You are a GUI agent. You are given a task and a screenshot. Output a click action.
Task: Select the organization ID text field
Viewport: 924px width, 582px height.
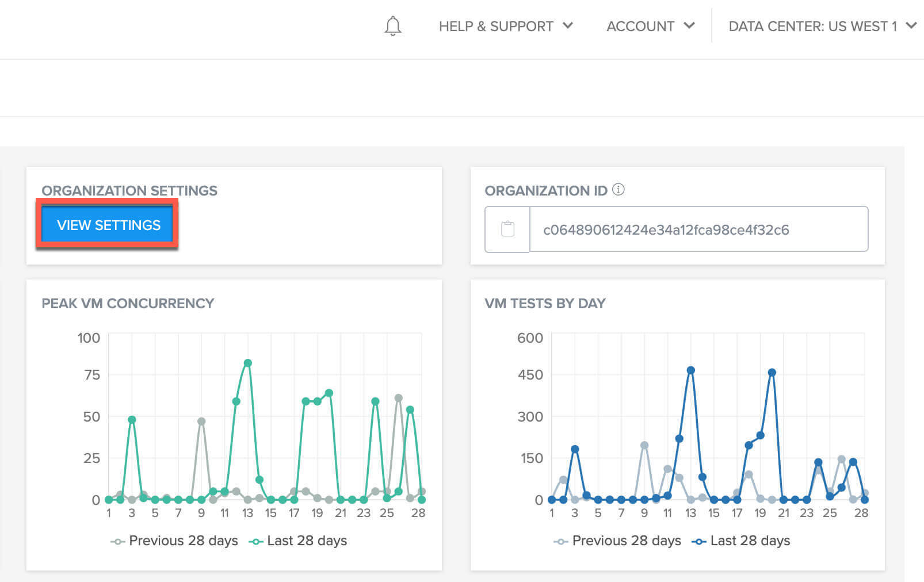click(698, 229)
